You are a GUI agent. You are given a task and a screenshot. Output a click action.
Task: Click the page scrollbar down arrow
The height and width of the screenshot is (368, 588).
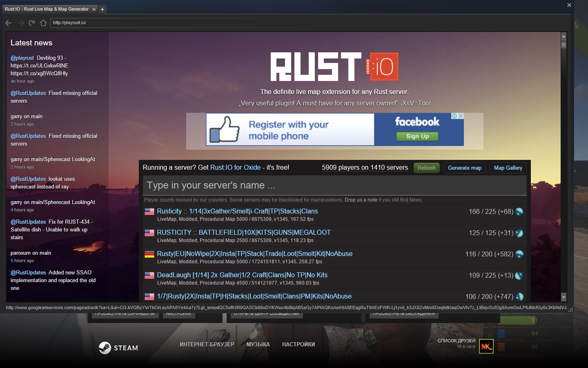click(563, 297)
